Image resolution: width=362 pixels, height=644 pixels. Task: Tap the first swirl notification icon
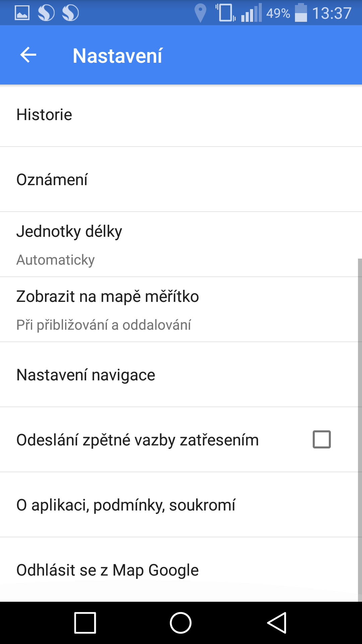pyautogui.click(x=46, y=13)
